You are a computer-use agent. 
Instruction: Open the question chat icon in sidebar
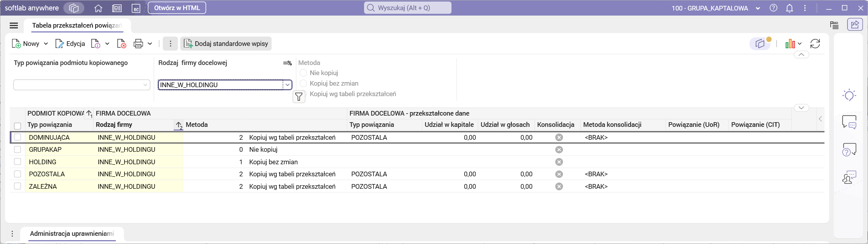pyautogui.click(x=849, y=150)
